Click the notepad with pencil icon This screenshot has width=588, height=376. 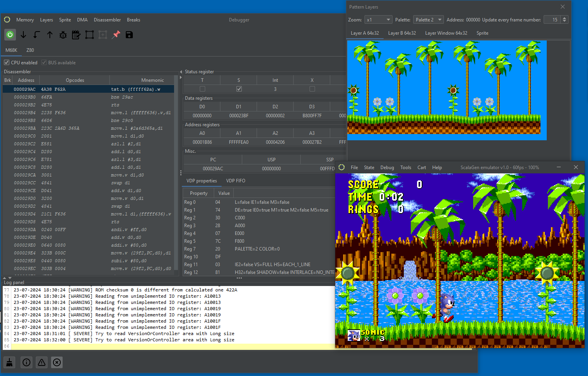76,35
